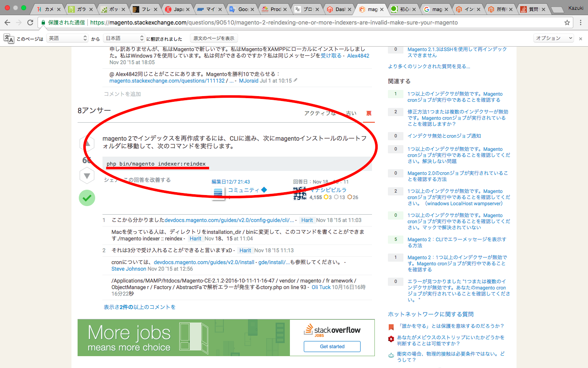
Task: Click the Community user avatar icon
Action: pyautogui.click(x=218, y=193)
